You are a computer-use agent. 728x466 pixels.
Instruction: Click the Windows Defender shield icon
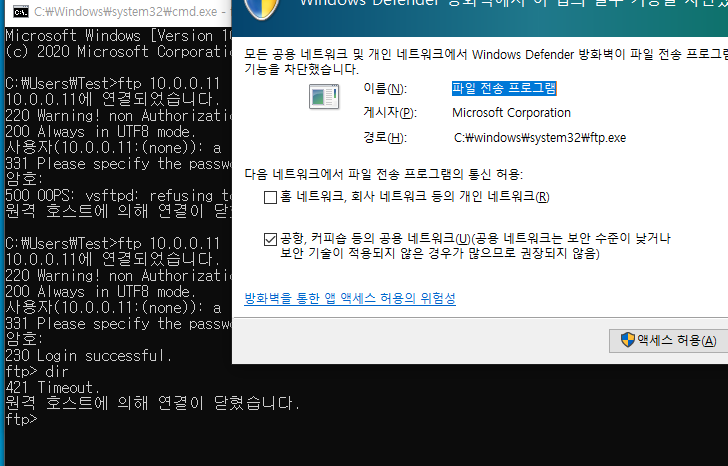coord(261,8)
